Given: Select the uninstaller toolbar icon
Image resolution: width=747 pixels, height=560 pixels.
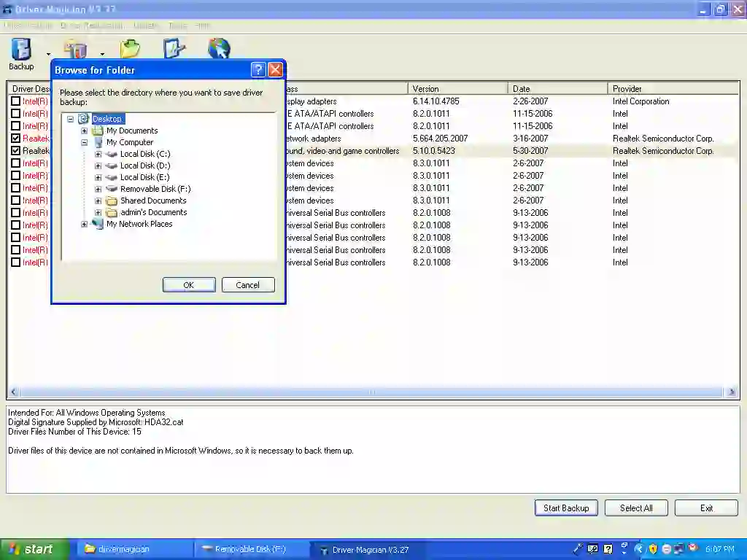Looking at the screenshot, I should (174, 49).
